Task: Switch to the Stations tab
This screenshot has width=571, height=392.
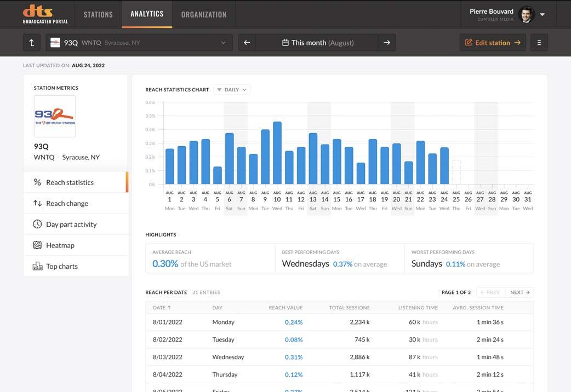Action: point(98,15)
